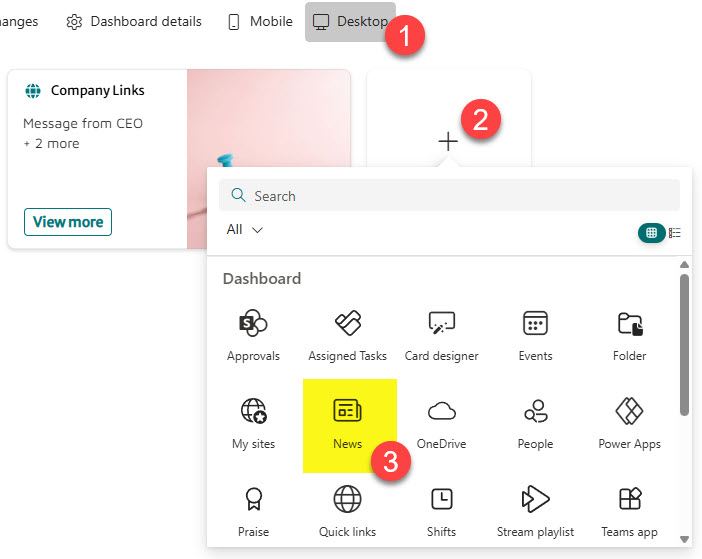Image resolution: width=702 pixels, height=559 pixels.
Task: Expand the All category filter dropdown
Action: tap(245, 229)
